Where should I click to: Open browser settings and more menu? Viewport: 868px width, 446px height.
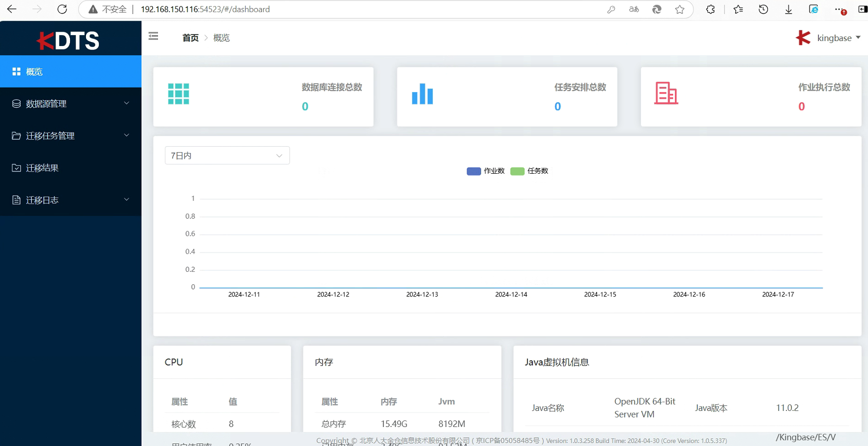[x=840, y=10]
